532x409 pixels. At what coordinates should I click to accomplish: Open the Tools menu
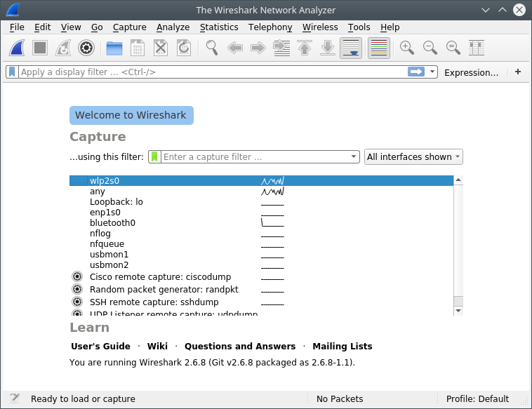pyautogui.click(x=359, y=27)
